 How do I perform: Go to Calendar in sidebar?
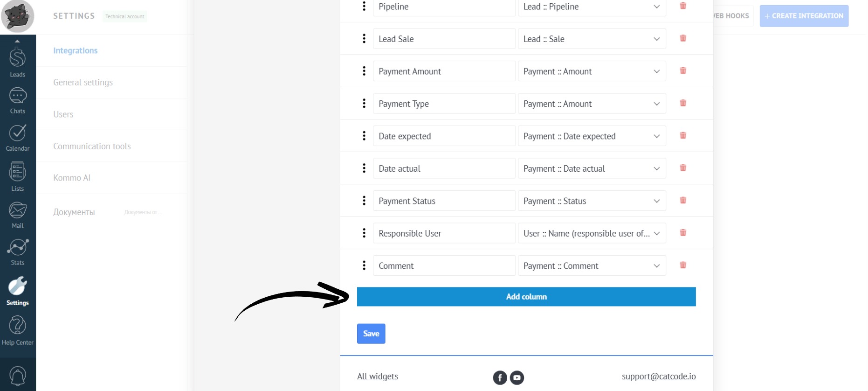coord(18,138)
